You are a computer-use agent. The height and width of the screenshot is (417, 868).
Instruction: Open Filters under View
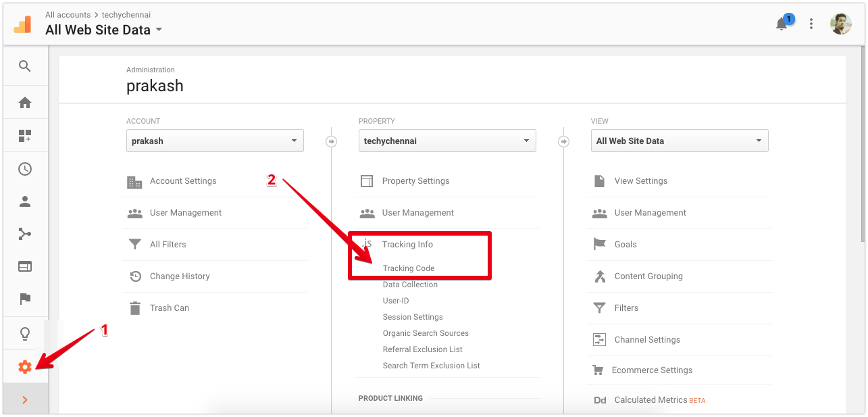(x=626, y=308)
